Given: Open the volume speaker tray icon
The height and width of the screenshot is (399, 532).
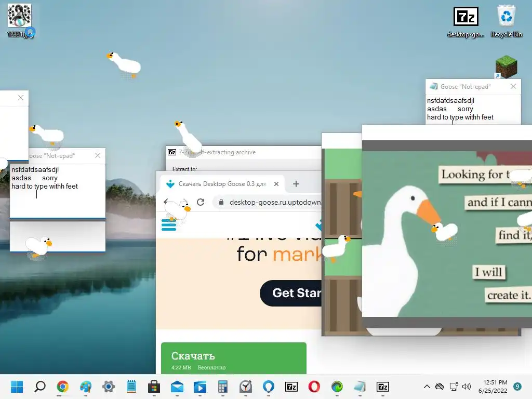Looking at the screenshot, I should coord(467,387).
